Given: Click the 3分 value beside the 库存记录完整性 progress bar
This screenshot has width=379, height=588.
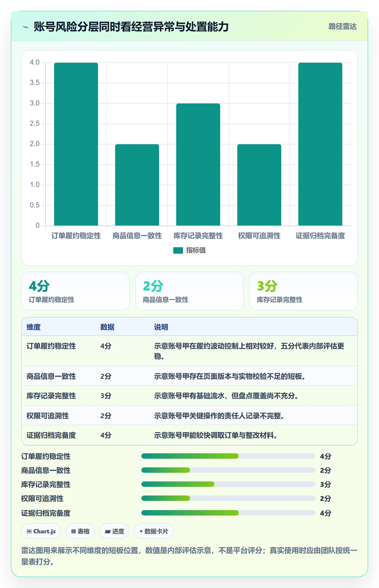Looking at the screenshot, I should point(325,484).
